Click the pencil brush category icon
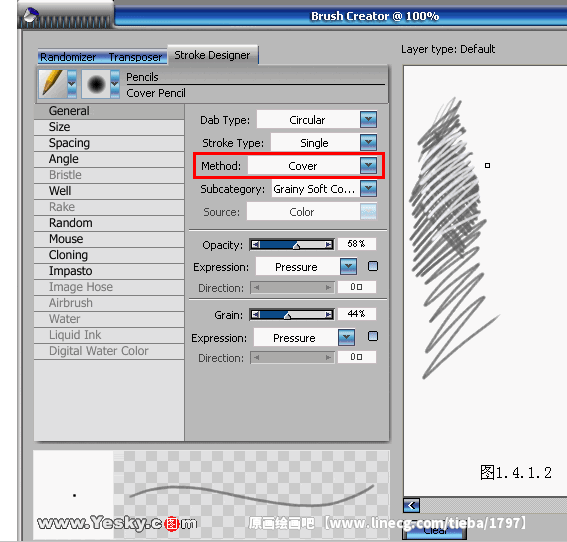Screen dimensions: 567x542 tap(53, 84)
